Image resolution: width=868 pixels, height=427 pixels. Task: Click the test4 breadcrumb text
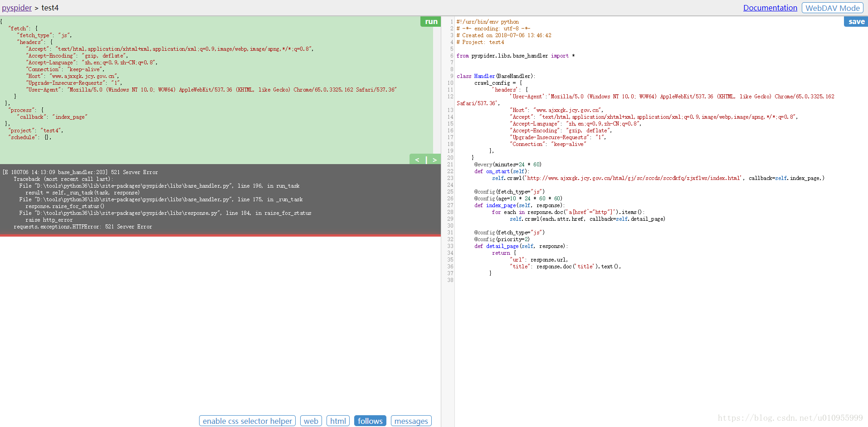[50, 8]
